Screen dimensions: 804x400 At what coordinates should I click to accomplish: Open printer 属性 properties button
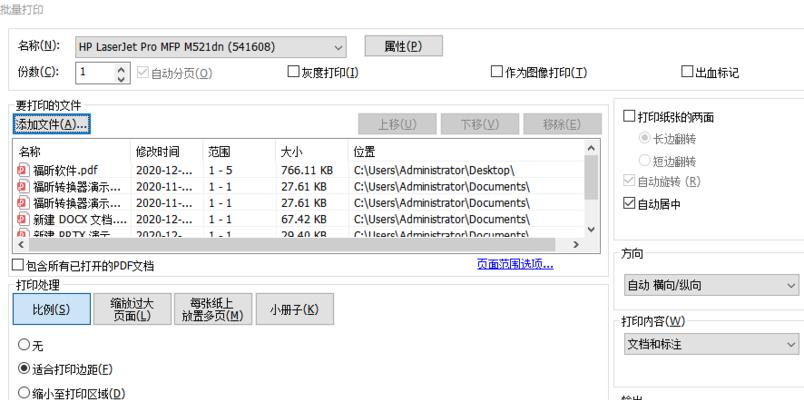point(404,46)
